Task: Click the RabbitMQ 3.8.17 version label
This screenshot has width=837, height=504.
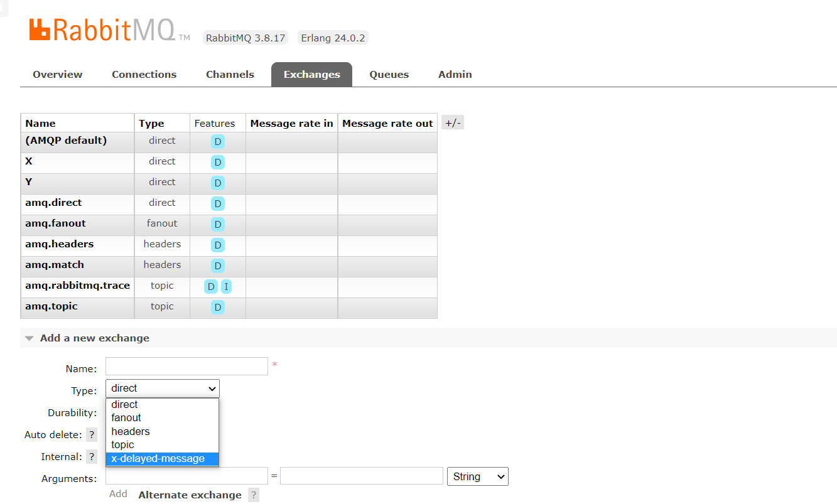Action: [246, 38]
